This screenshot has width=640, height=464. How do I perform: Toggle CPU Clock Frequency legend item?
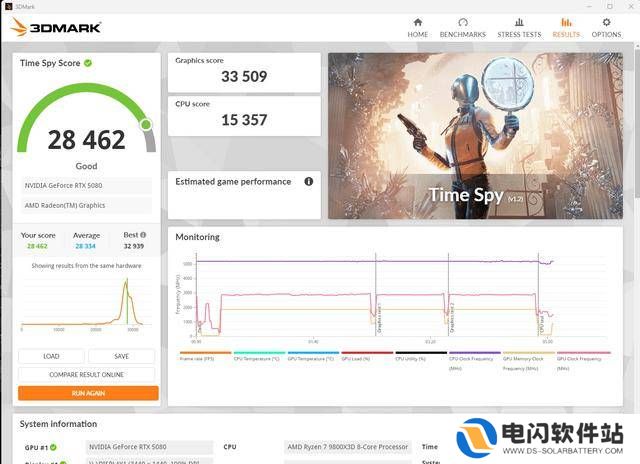pos(474,361)
